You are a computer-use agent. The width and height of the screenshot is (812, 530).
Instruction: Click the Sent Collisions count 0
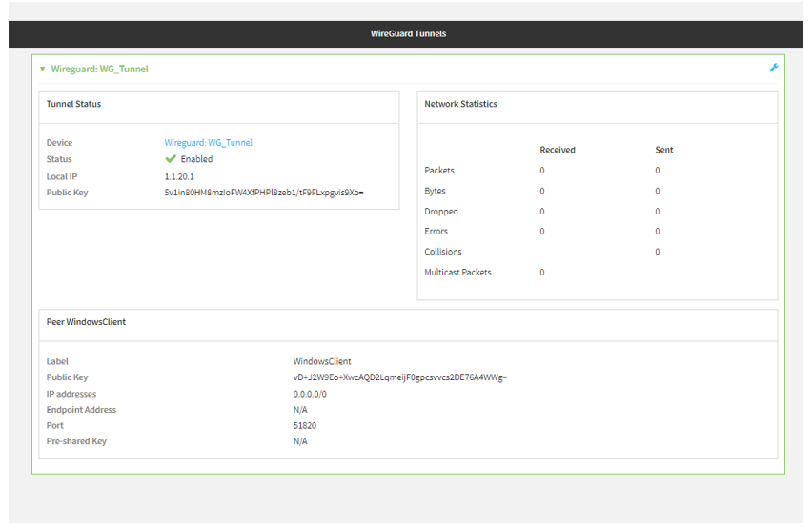coord(658,252)
